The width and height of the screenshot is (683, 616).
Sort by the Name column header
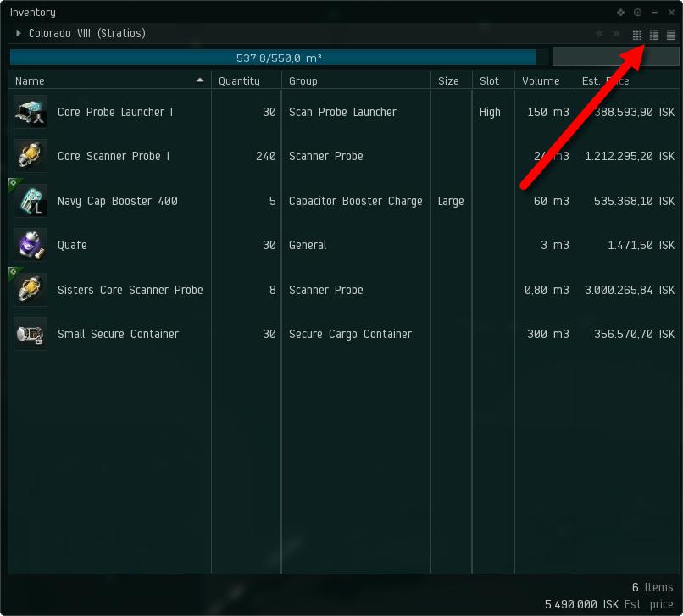tap(30, 81)
